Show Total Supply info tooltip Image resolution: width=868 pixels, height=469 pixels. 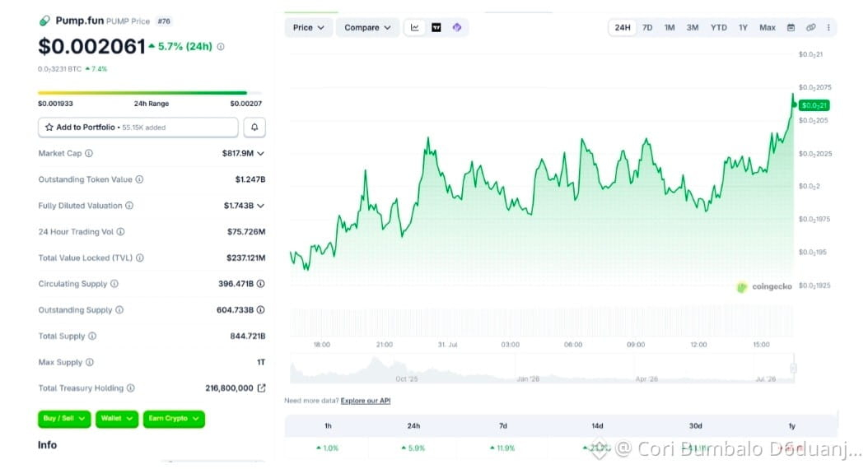(92, 336)
